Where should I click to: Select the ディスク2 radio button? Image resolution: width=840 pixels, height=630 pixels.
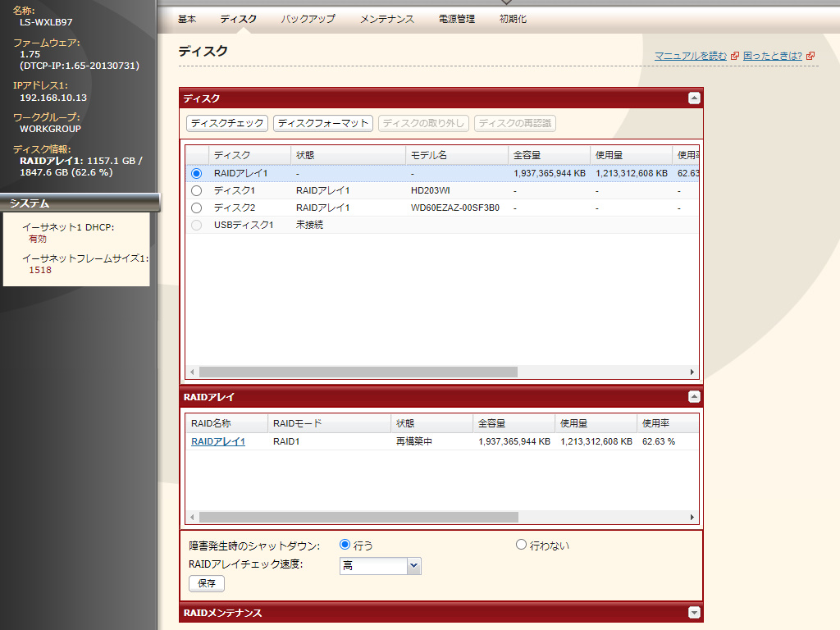[196, 208]
